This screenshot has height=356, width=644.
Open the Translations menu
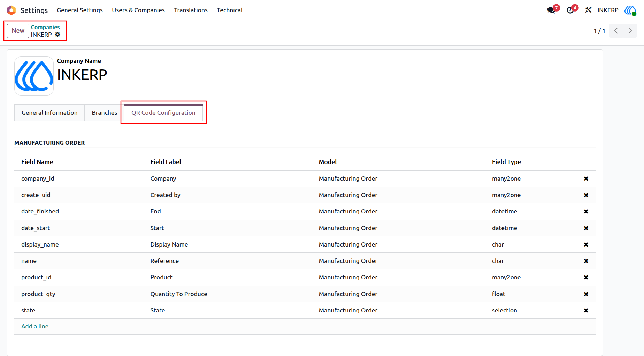[x=191, y=10]
